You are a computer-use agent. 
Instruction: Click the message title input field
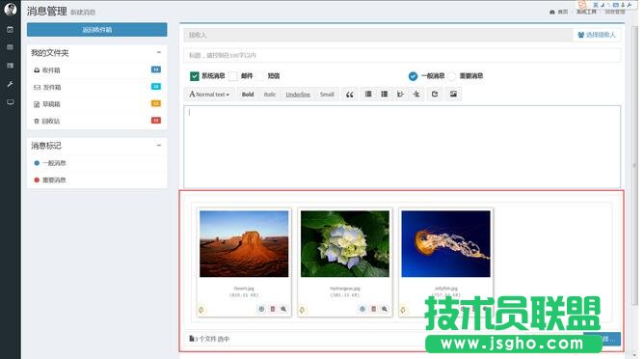(x=402, y=55)
